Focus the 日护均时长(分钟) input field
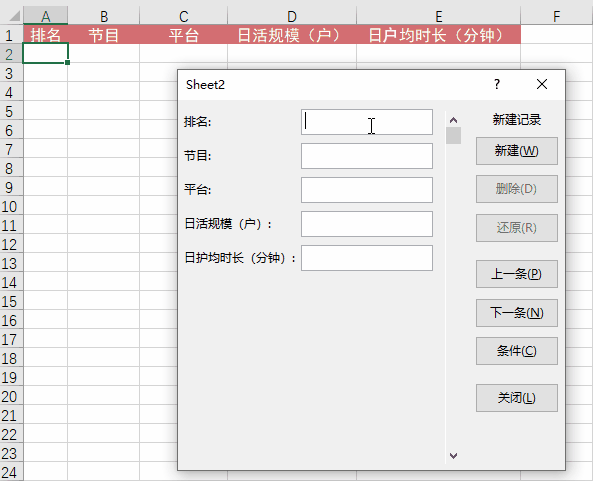The width and height of the screenshot is (593, 481). (367, 258)
